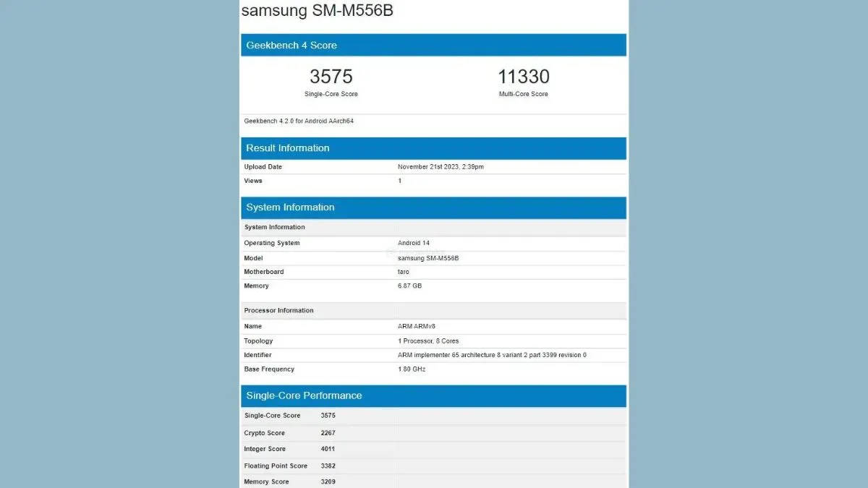Click the samsung SM-M556B model value

coord(428,258)
